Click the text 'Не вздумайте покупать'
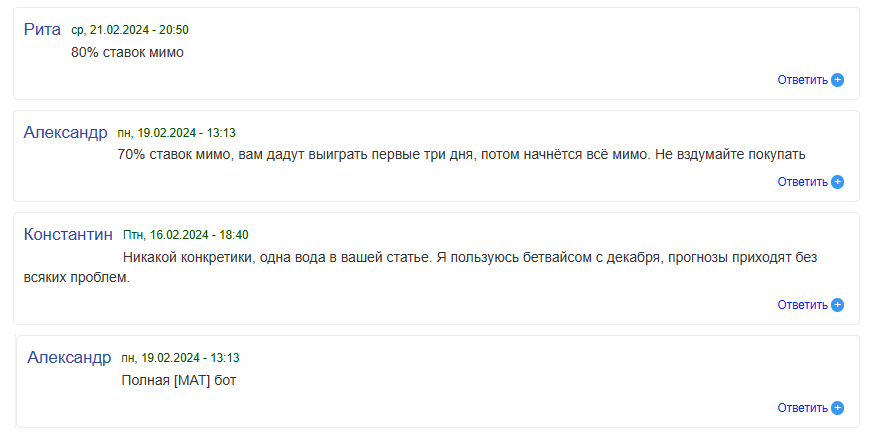 tap(730, 154)
